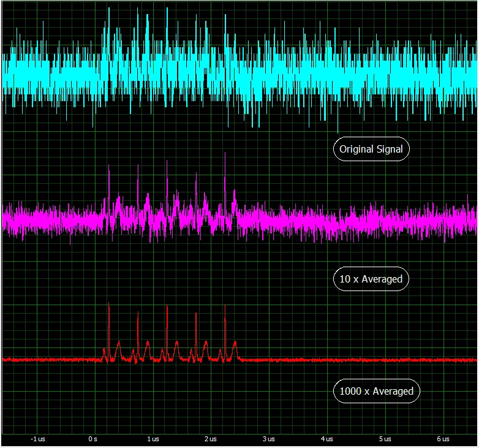
Task: Click the '4 us' time axis label
Action: (327, 439)
